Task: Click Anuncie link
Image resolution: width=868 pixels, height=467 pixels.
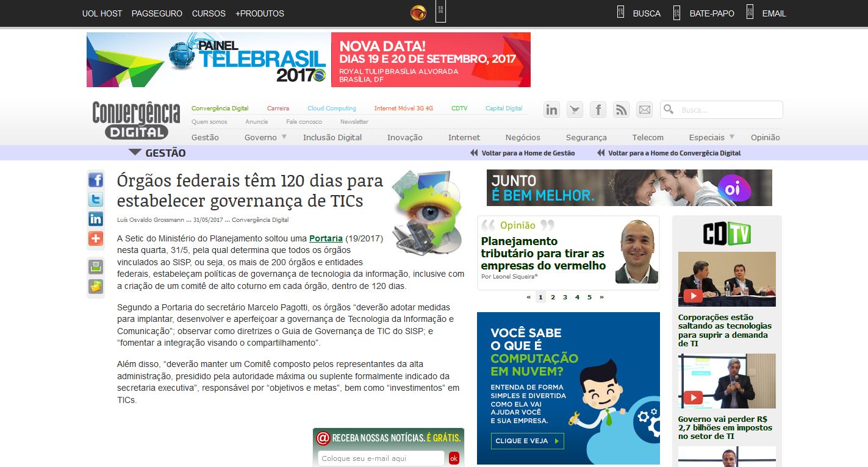Action: coord(257,122)
